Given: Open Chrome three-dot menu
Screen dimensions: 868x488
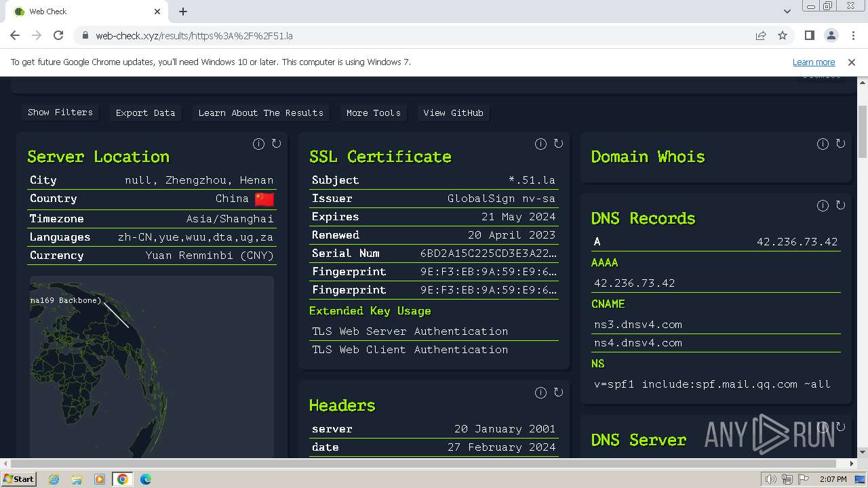Looking at the screenshot, I should coord(852,35).
